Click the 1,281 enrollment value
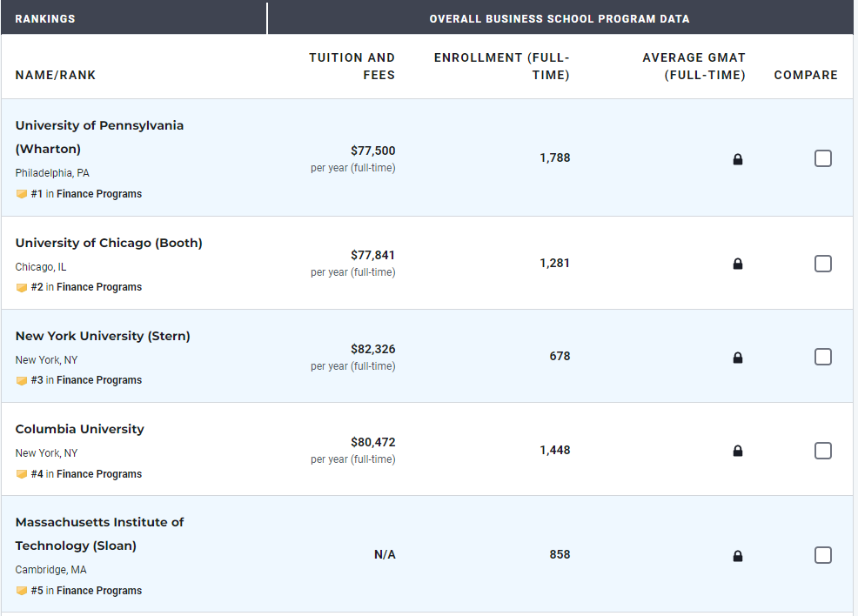 point(555,263)
